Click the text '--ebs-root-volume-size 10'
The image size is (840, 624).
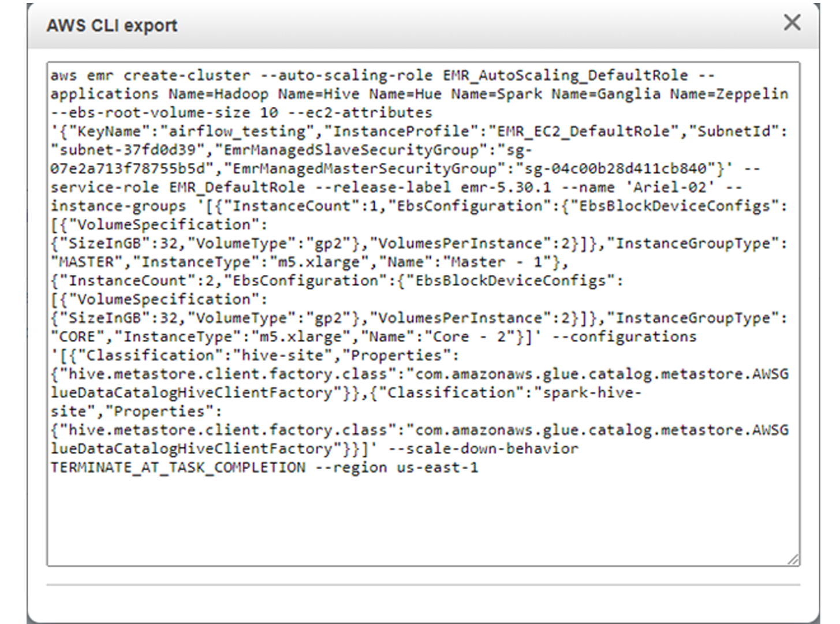tap(165, 113)
